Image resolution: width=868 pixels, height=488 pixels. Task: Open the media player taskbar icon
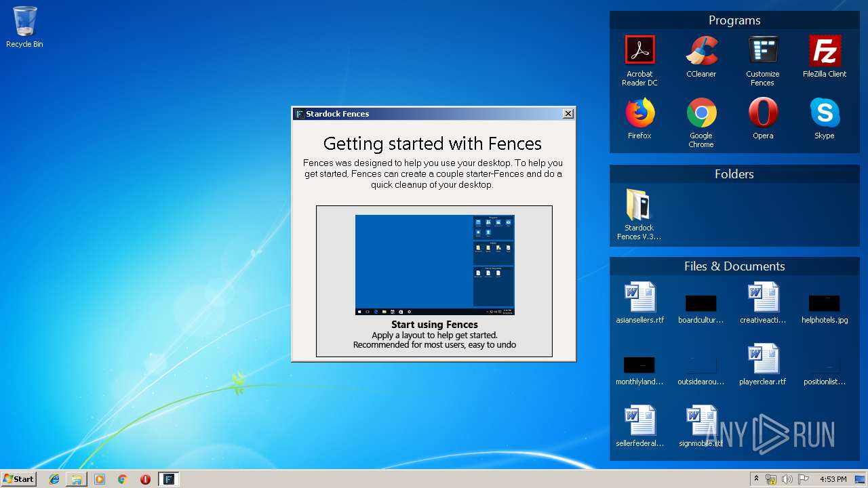100,479
